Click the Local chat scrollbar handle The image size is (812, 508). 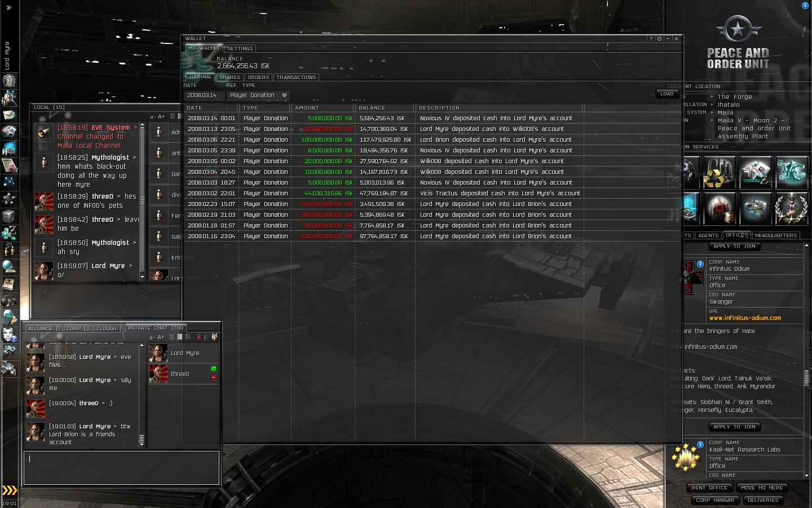(142, 199)
